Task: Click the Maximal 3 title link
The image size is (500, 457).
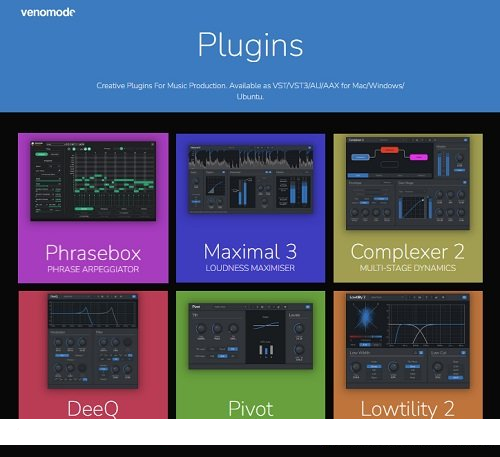Action: click(250, 251)
